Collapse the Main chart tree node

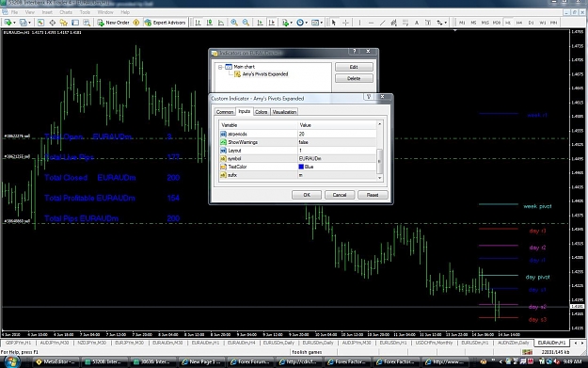pyautogui.click(x=220, y=67)
